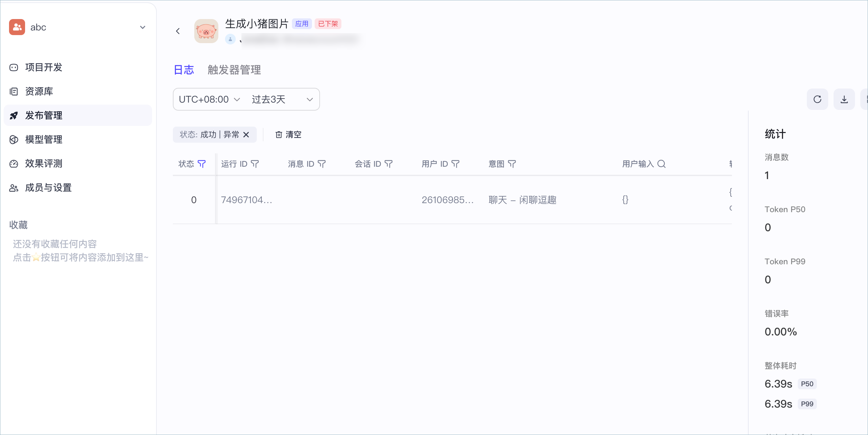Go back using the left arrow
This screenshot has width=868, height=435.
pos(178,31)
